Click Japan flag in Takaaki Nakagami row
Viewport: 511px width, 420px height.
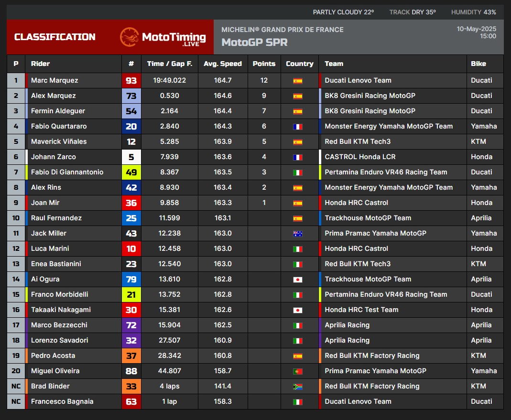[x=297, y=310]
